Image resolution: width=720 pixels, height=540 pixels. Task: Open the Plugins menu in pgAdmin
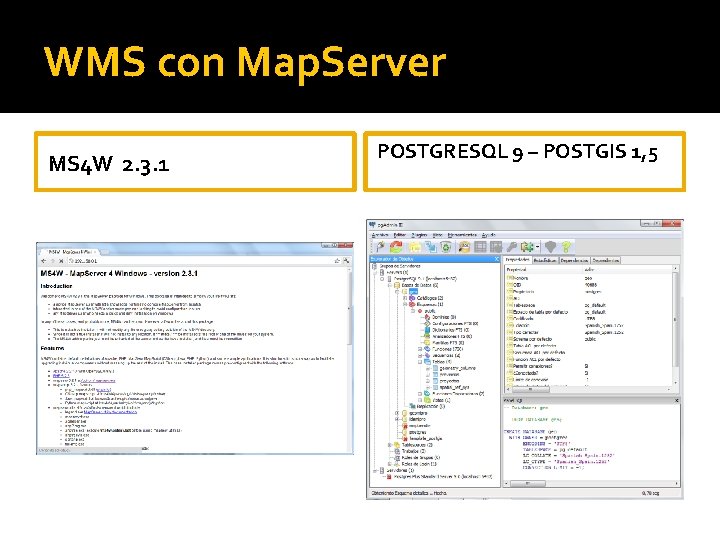pos(419,235)
